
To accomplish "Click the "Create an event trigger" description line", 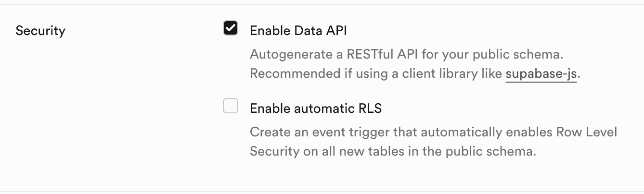I will pyautogui.click(x=433, y=132).
